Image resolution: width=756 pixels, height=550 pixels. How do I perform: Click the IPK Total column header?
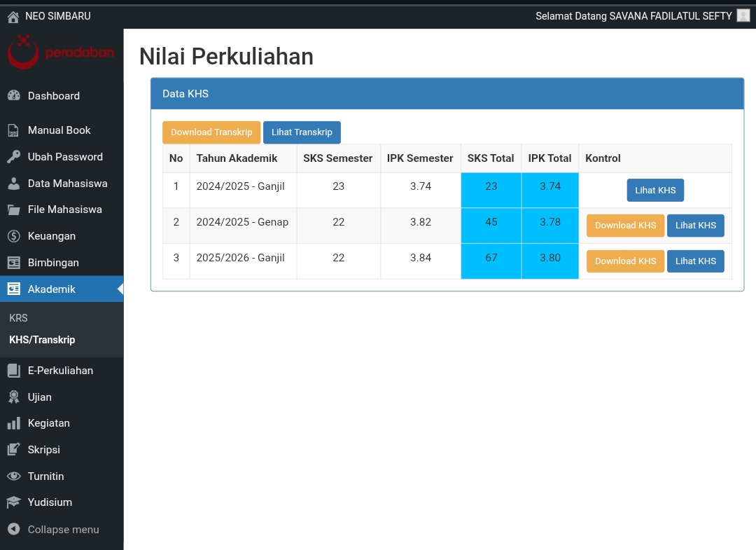tap(549, 158)
